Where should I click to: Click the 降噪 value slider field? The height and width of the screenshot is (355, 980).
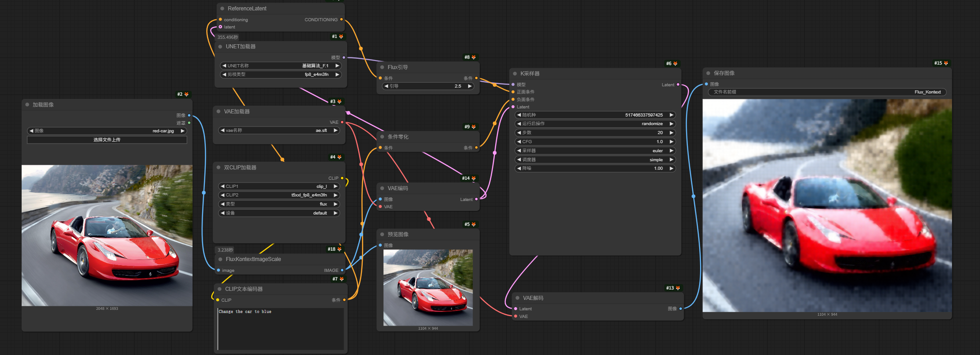[595, 168]
